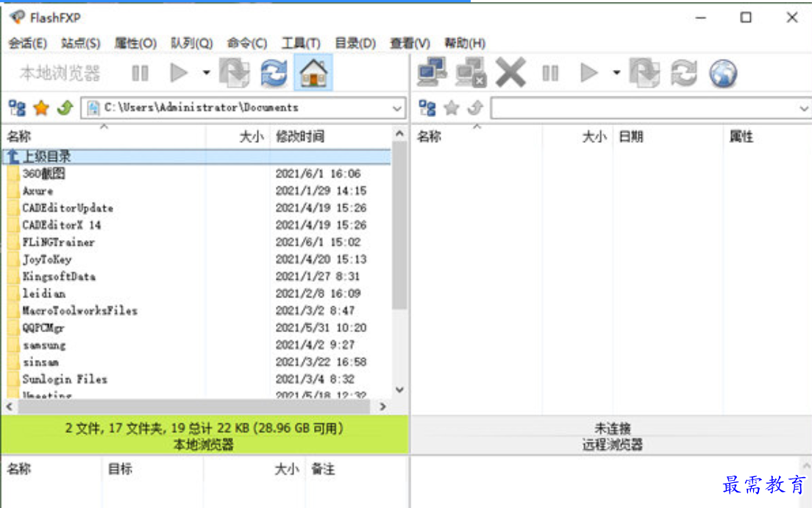
Task: Click remote transfer files icon
Action: click(x=645, y=73)
